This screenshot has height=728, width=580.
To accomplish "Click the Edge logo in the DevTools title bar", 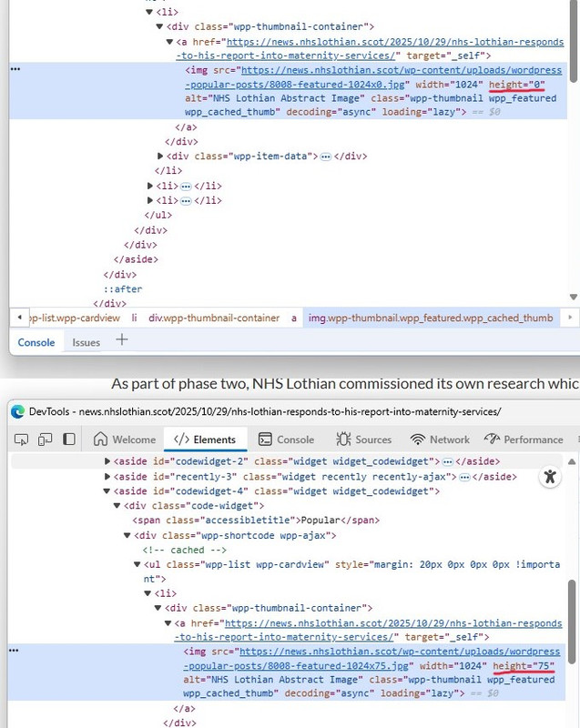I will [17, 411].
